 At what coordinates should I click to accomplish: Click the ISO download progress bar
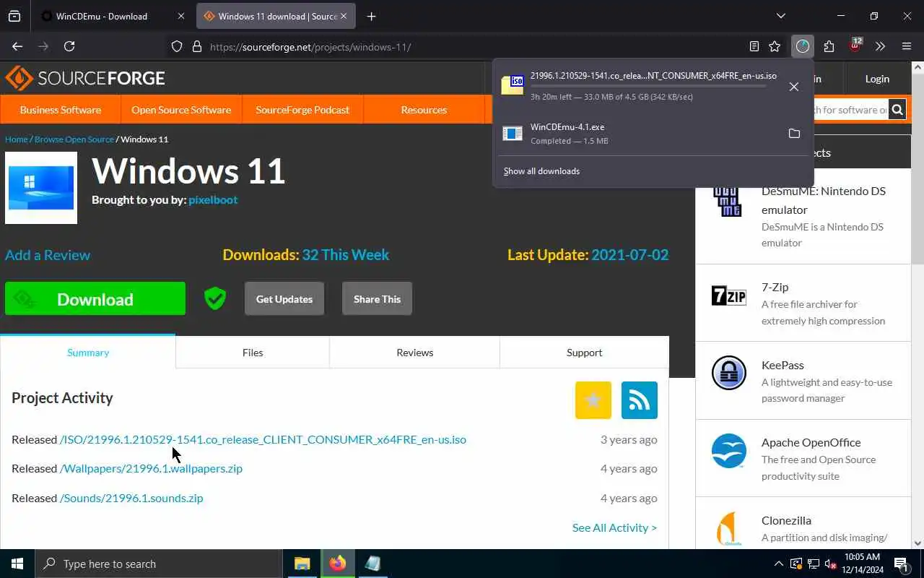(x=648, y=86)
